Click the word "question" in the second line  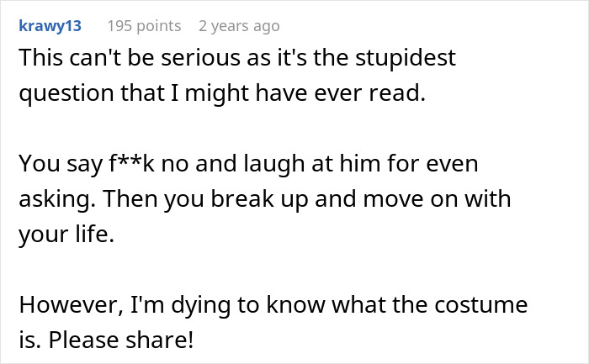point(66,93)
